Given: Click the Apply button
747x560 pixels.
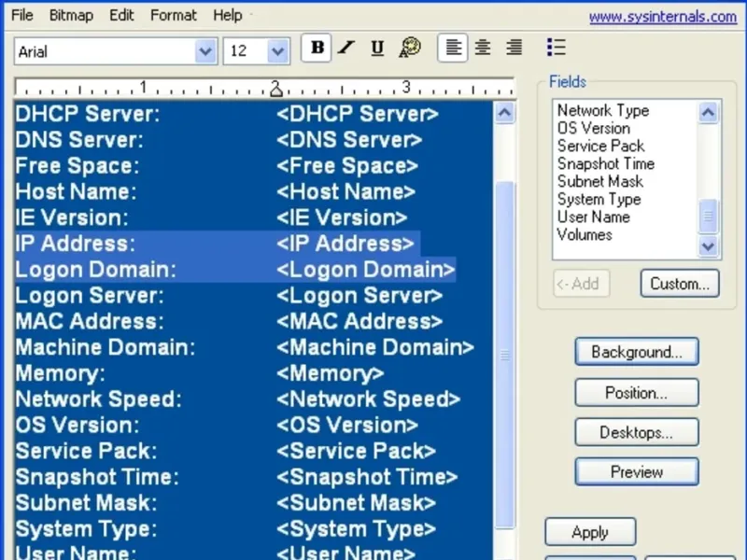Looking at the screenshot, I should tap(590, 531).
